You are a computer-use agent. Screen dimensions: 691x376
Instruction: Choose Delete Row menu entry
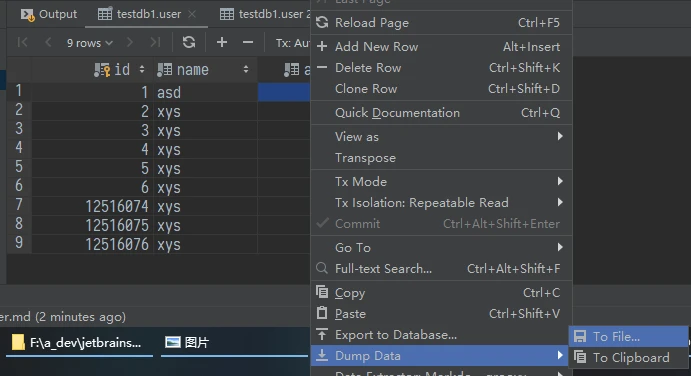point(442,68)
